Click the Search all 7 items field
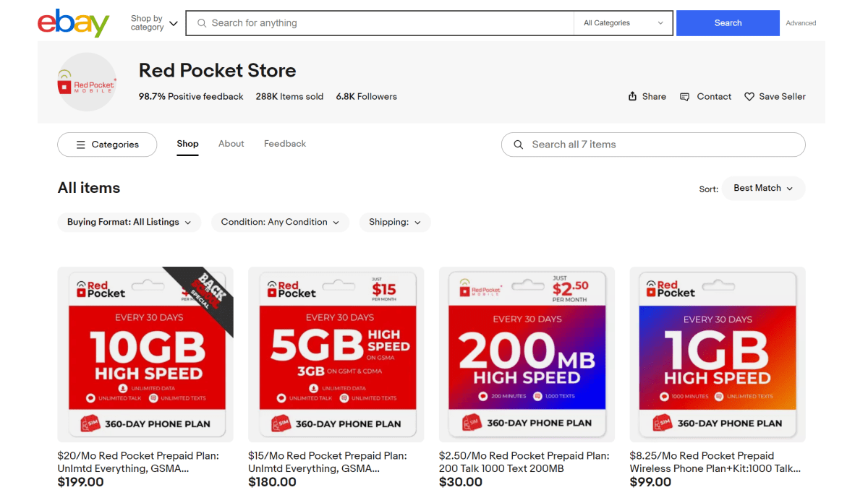 point(653,145)
